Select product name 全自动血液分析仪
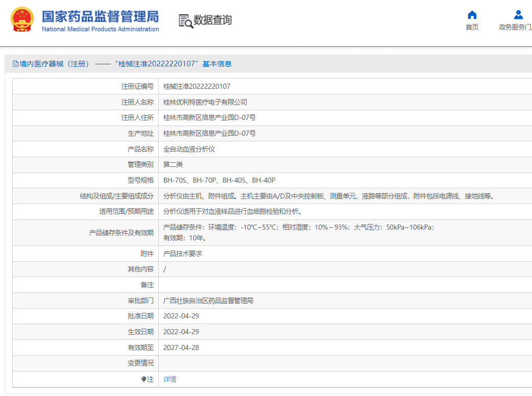Image resolution: width=532 pixels, height=396 pixels. coord(189,149)
